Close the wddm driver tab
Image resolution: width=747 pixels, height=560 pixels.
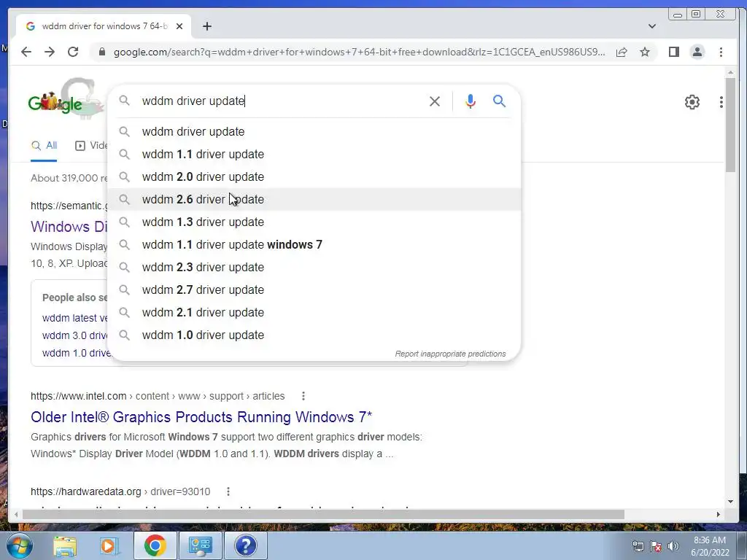tap(179, 26)
